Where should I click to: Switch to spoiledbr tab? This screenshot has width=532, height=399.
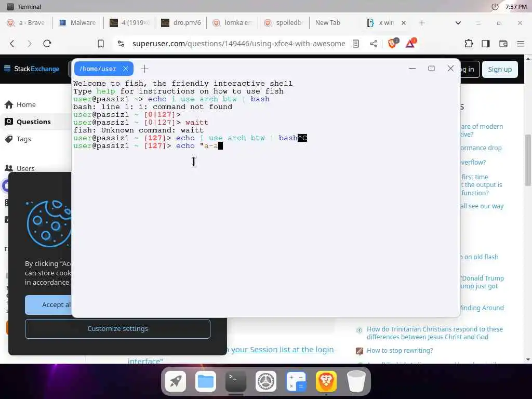click(284, 23)
